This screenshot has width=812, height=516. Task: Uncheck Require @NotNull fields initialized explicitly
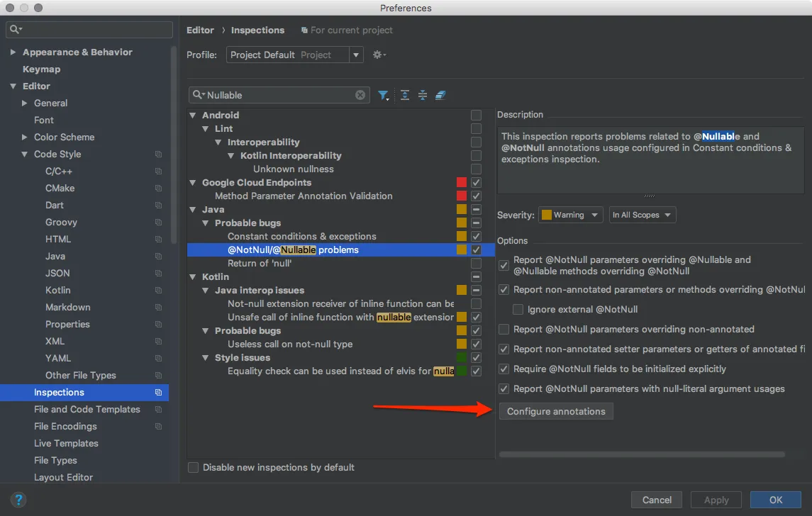(x=503, y=369)
